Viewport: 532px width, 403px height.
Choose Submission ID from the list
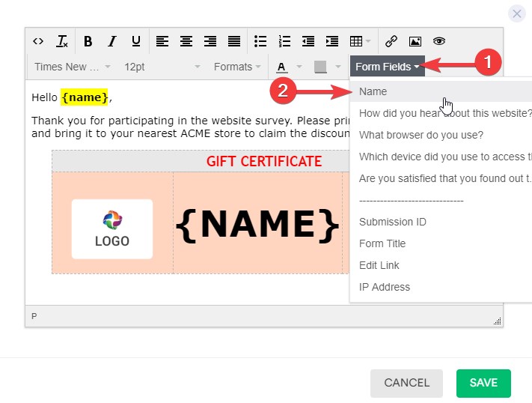point(392,222)
